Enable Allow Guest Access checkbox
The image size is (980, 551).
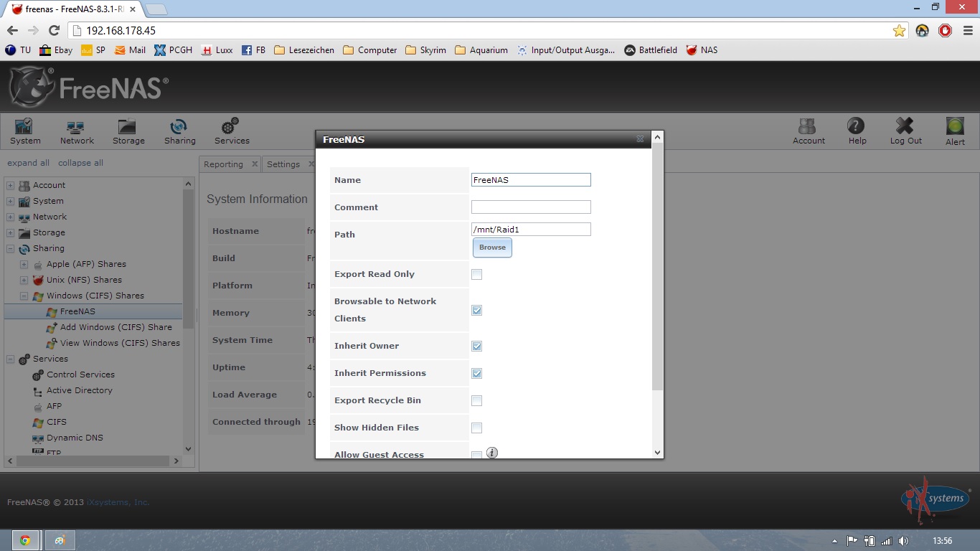pyautogui.click(x=476, y=455)
